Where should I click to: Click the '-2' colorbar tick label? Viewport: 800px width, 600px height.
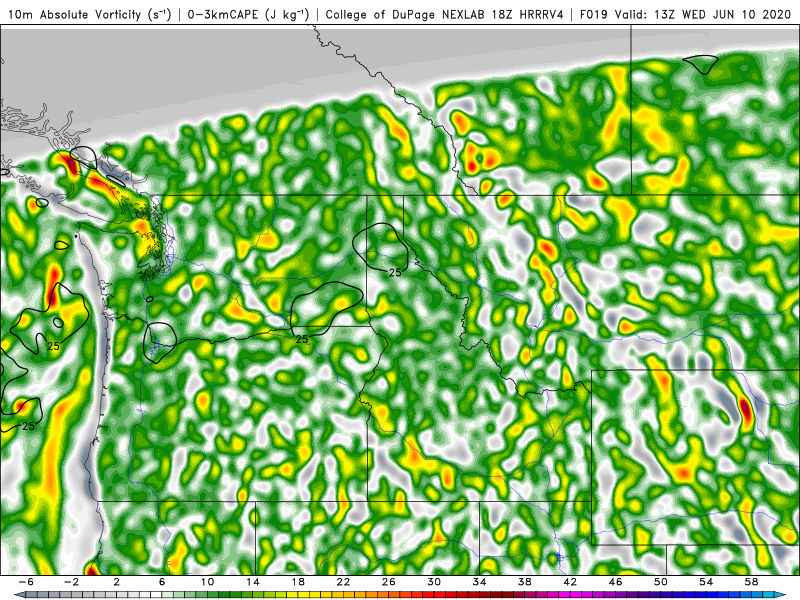[x=71, y=582]
